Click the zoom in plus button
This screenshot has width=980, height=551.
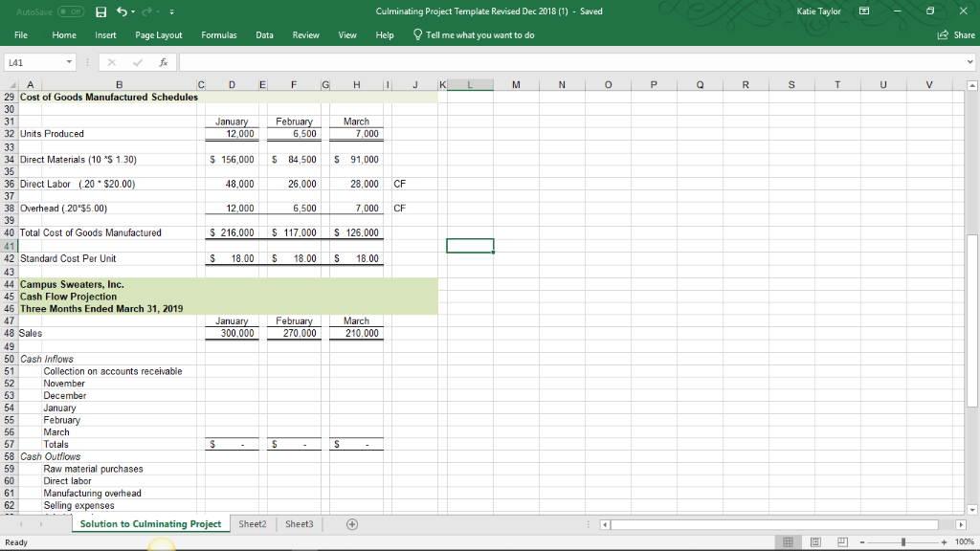(x=944, y=542)
